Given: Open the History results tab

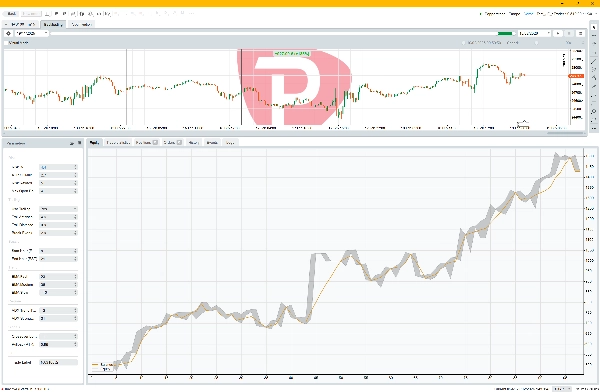Looking at the screenshot, I should pos(194,142).
